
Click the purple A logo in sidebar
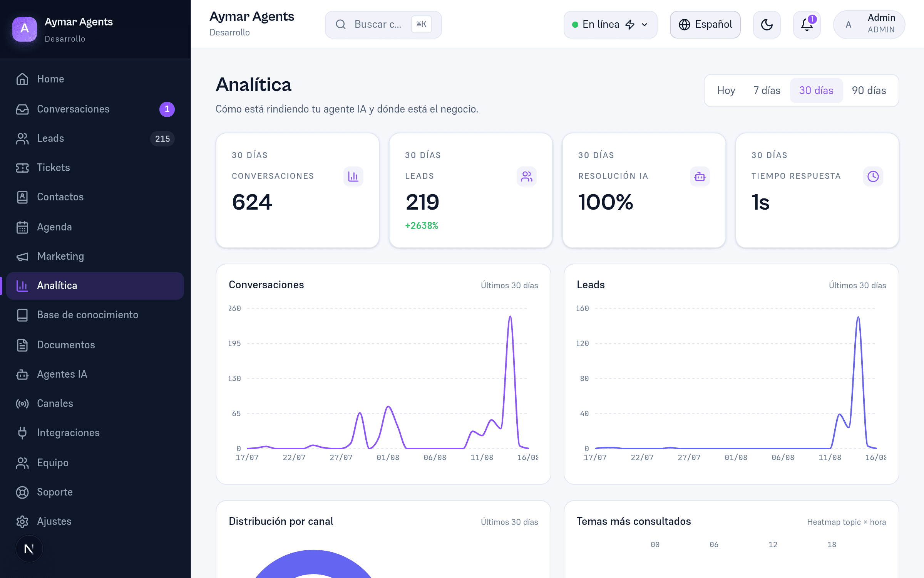tap(25, 29)
